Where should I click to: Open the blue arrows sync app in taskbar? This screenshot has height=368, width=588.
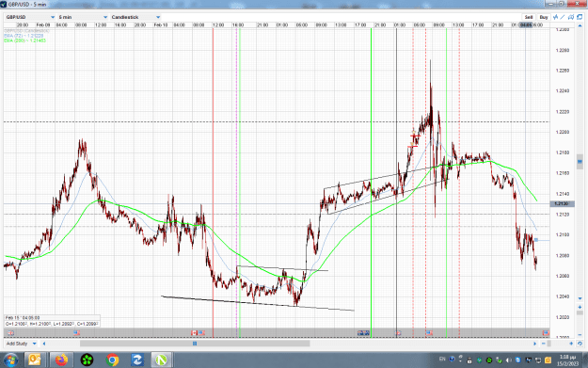tap(136, 360)
